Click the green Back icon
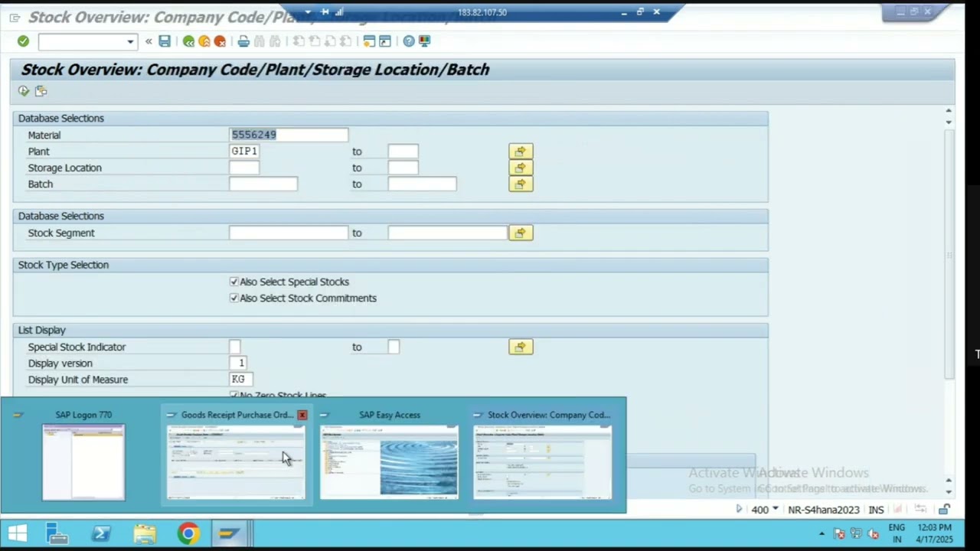 click(188, 41)
